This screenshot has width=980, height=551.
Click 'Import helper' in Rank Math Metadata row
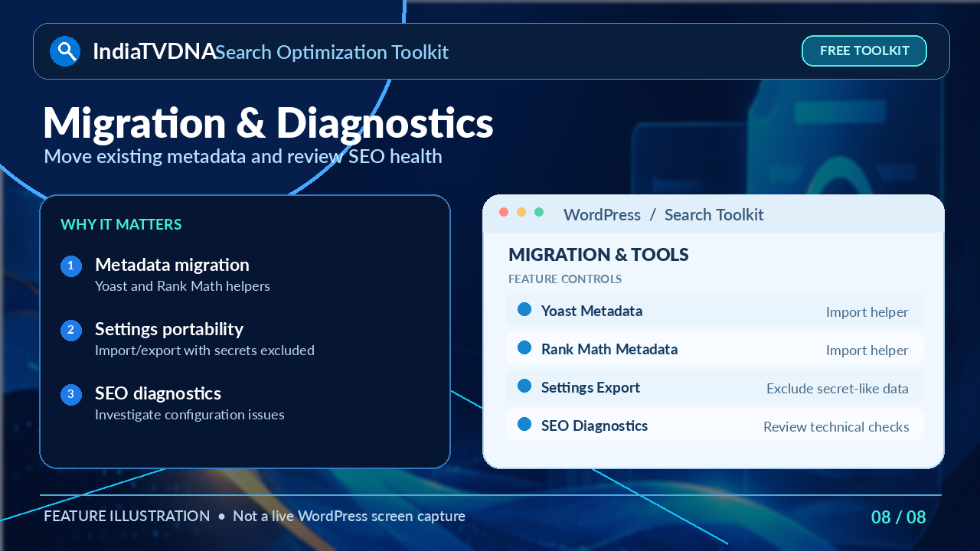(x=867, y=350)
